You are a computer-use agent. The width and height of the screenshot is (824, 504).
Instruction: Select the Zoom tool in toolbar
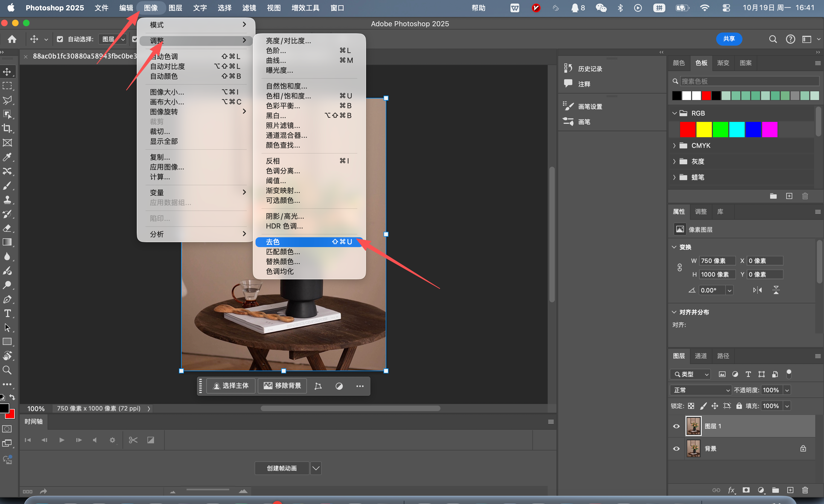tap(7, 370)
